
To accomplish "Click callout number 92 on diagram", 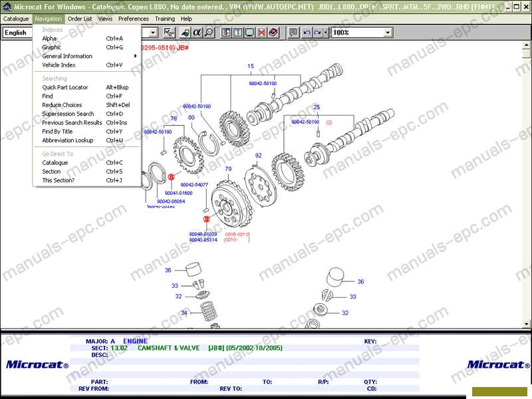I will pyautogui.click(x=258, y=156).
